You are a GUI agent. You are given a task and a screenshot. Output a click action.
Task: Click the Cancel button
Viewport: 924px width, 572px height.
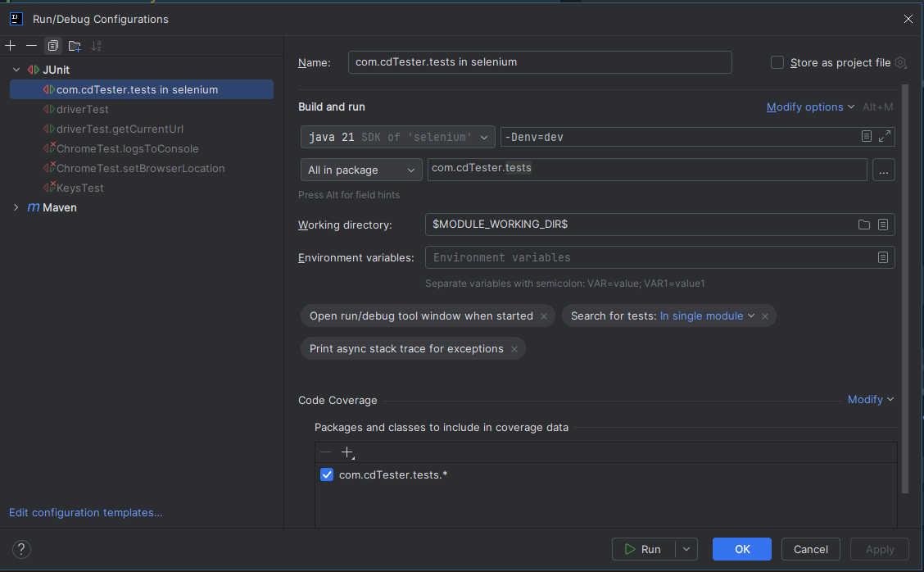coord(810,549)
